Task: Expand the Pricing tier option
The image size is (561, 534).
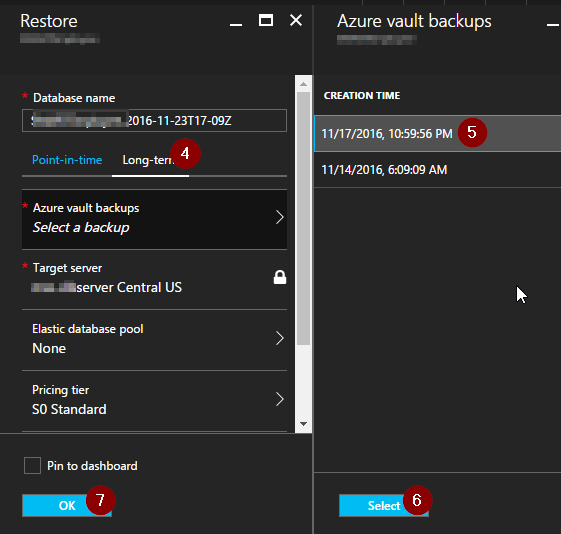Action: pos(154,400)
